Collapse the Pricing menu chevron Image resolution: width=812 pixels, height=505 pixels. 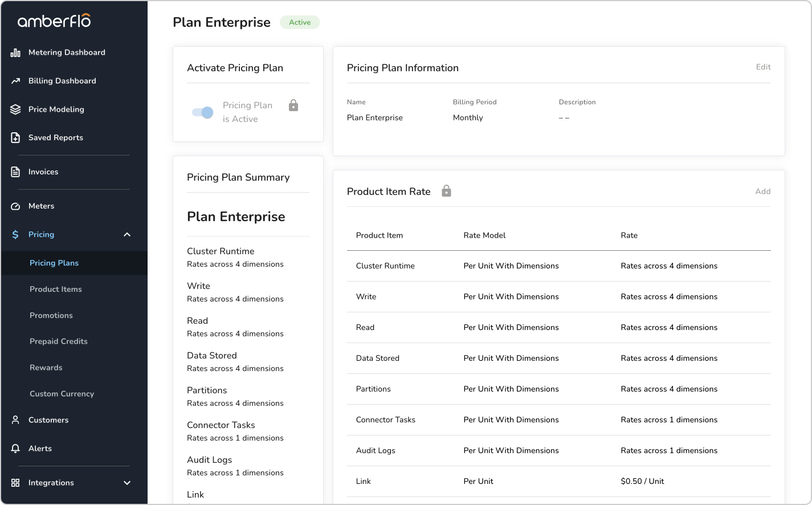click(x=127, y=235)
